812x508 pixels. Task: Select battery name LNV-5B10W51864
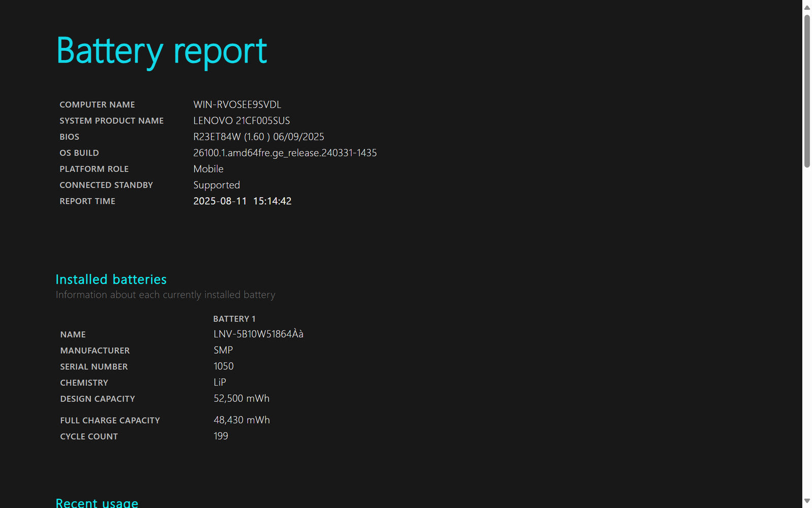pyautogui.click(x=258, y=334)
